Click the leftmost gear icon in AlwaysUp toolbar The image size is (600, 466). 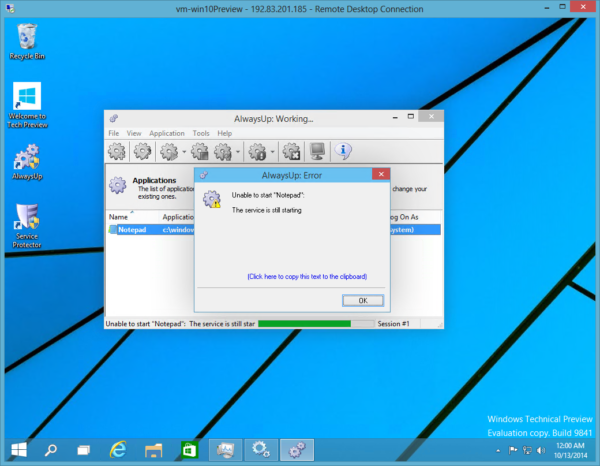pos(117,152)
